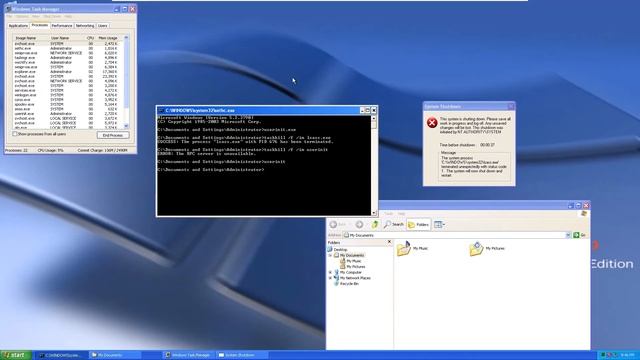This screenshot has height=360, width=640.
Task: Expand the My Network Places tree node
Action: coord(330,278)
